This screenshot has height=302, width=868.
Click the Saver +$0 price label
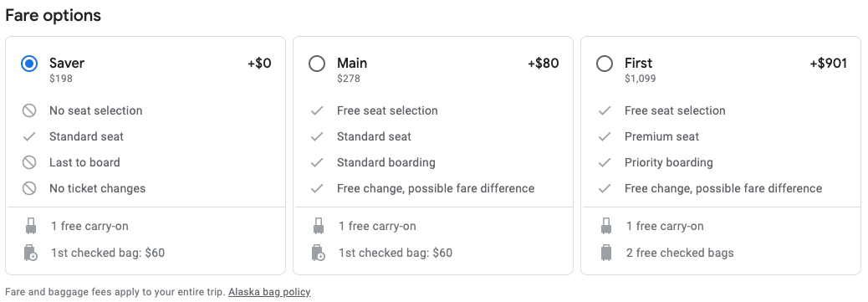click(x=259, y=64)
